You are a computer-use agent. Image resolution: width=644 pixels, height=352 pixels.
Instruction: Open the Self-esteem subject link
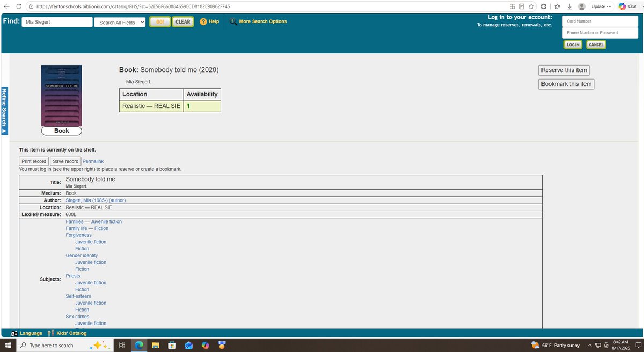[78, 296]
